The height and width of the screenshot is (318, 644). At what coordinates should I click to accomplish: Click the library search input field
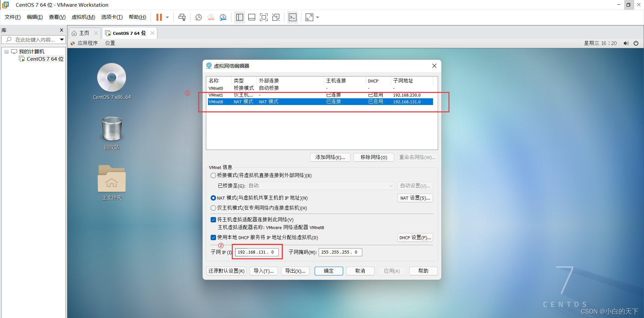(32, 40)
